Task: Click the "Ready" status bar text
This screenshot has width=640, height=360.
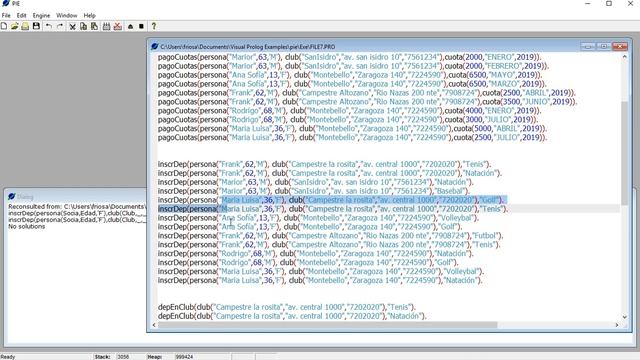Action: point(8,357)
